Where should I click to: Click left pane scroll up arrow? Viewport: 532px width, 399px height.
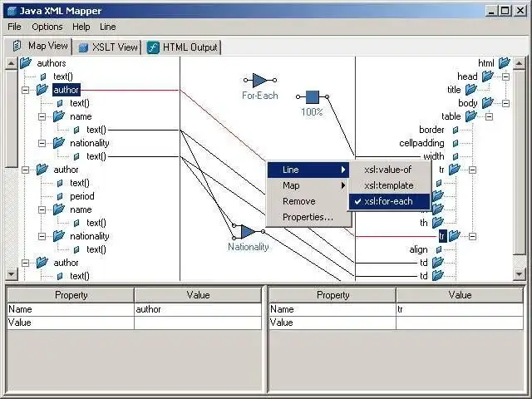(11, 63)
